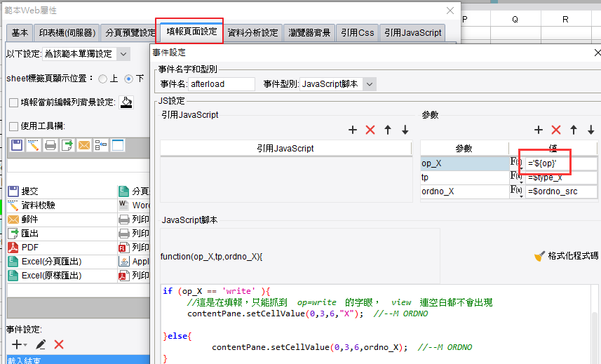This screenshot has width=601, height=364.
Task: Select the Applet print tool item
Action: pos(134,262)
